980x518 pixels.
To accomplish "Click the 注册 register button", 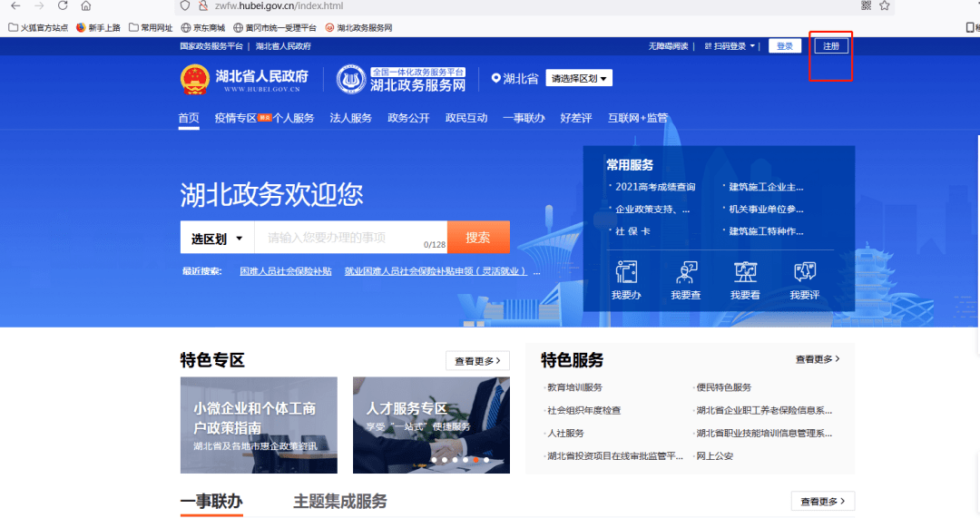I will [x=830, y=46].
